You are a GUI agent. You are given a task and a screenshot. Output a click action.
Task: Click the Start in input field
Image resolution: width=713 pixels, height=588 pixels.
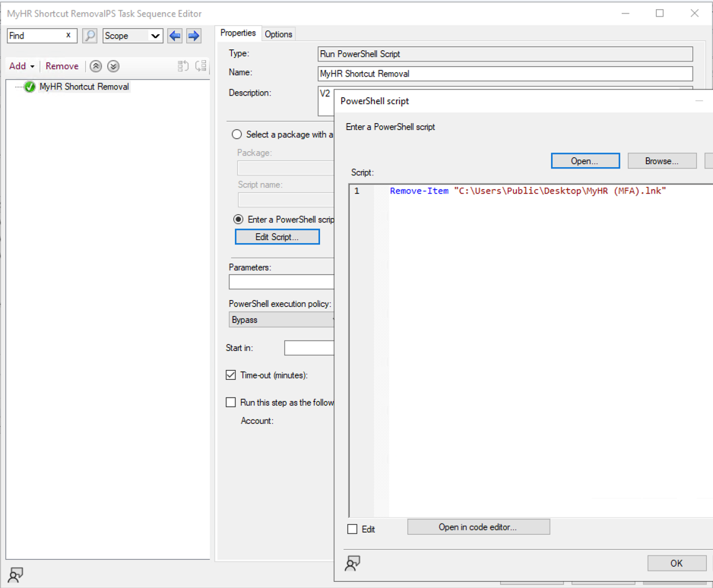[309, 348]
